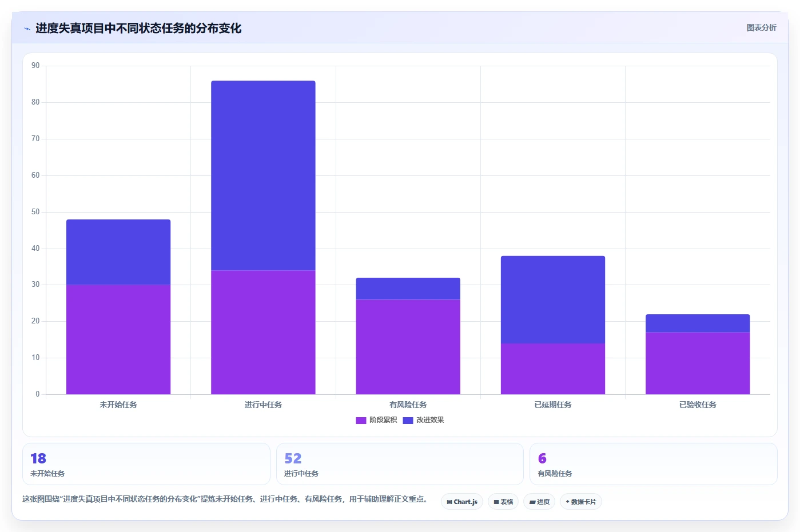Click the 进度 tag chip
This screenshot has height=532, width=800.
[539, 502]
